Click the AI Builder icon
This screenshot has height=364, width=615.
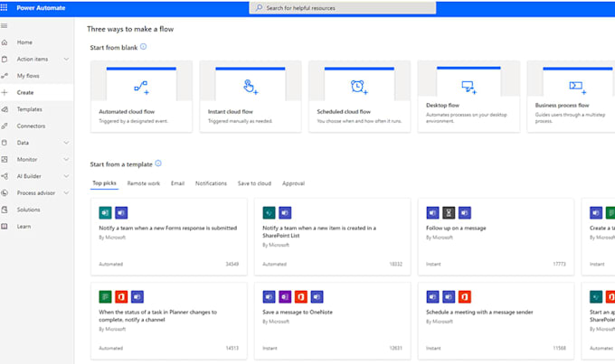point(5,176)
